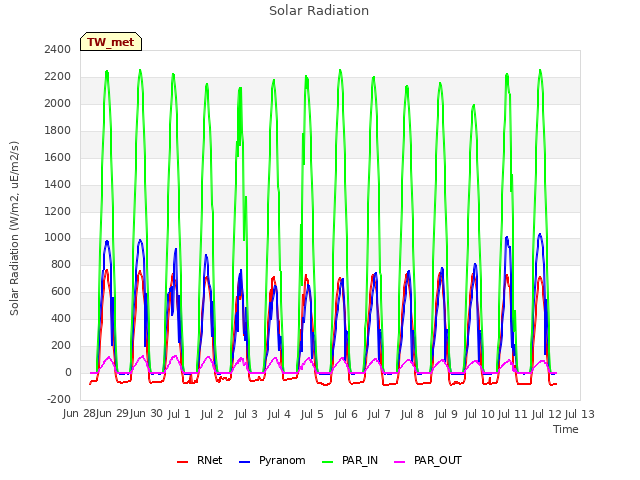The width and height of the screenshot is (640, 480).
Task: Toggle the PAR_IN legend entry
Action: pyautogui.click(x=350, y=460)
